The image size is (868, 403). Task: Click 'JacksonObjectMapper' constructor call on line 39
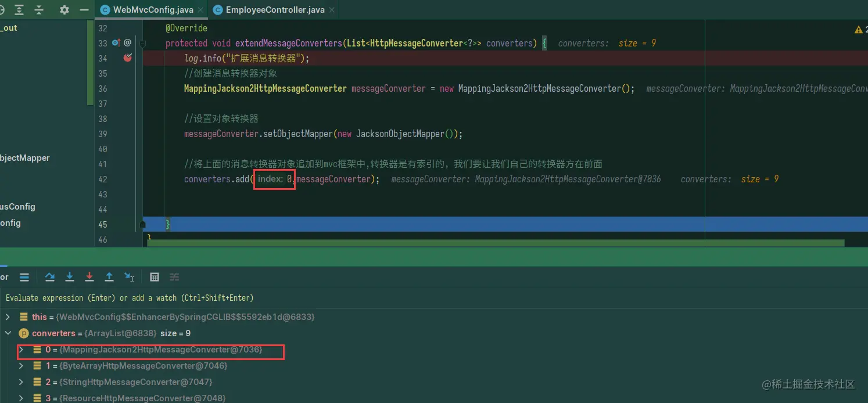point(400,134)
